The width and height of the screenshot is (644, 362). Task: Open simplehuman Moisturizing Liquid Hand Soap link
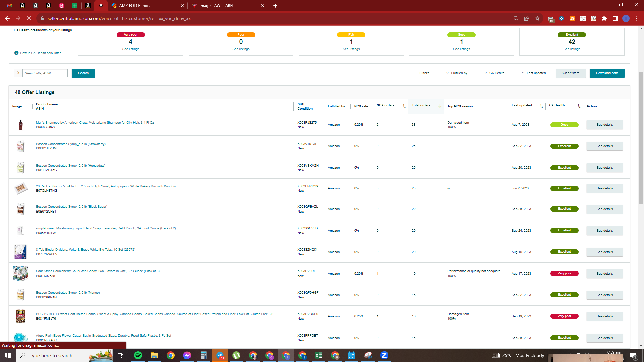pos(106,228)
